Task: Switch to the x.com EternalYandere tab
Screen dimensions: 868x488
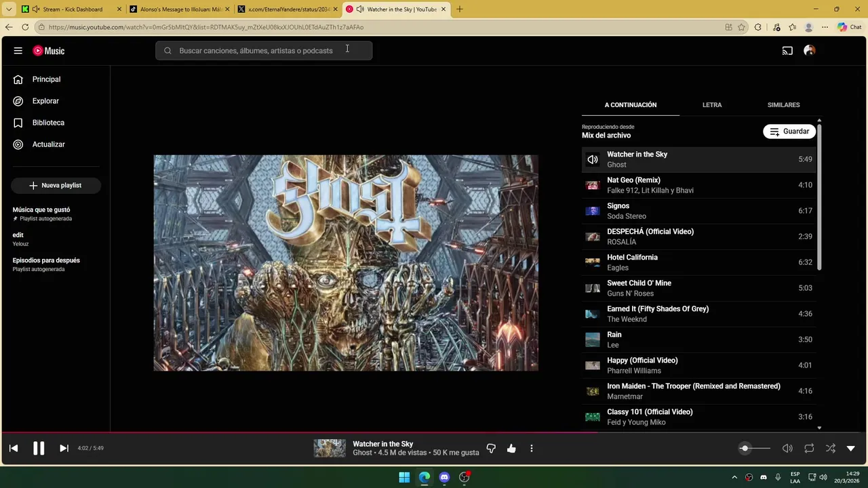Action: click(x=288, y=9)
